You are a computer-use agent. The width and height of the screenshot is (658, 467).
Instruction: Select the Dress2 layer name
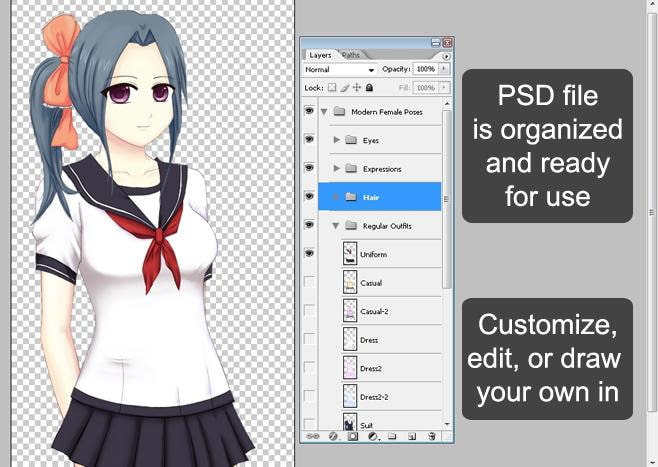point(371,368)
